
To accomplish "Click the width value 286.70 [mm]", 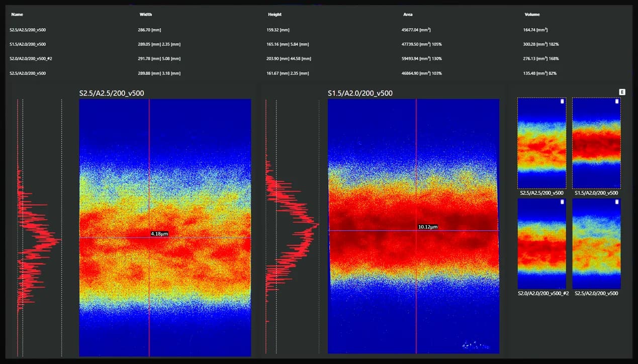I will tap(149, 30).
